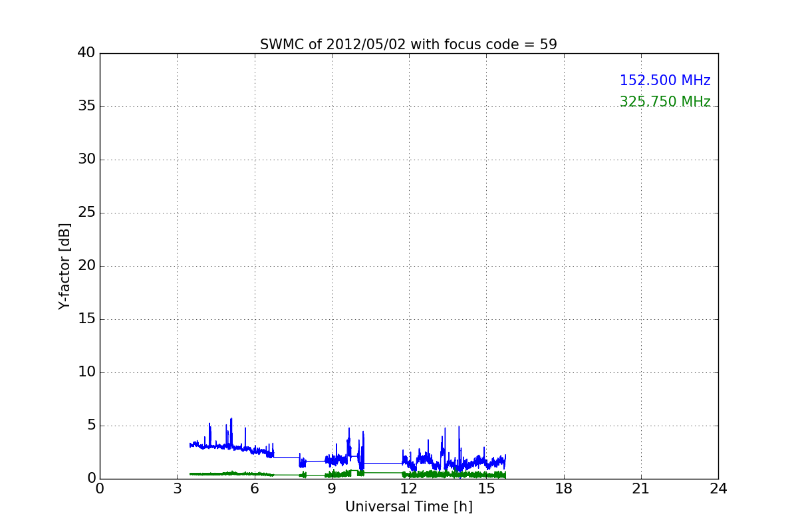Click x-axis tick label 21
Viewport: 798px width, 532px height.
[641, 489]
